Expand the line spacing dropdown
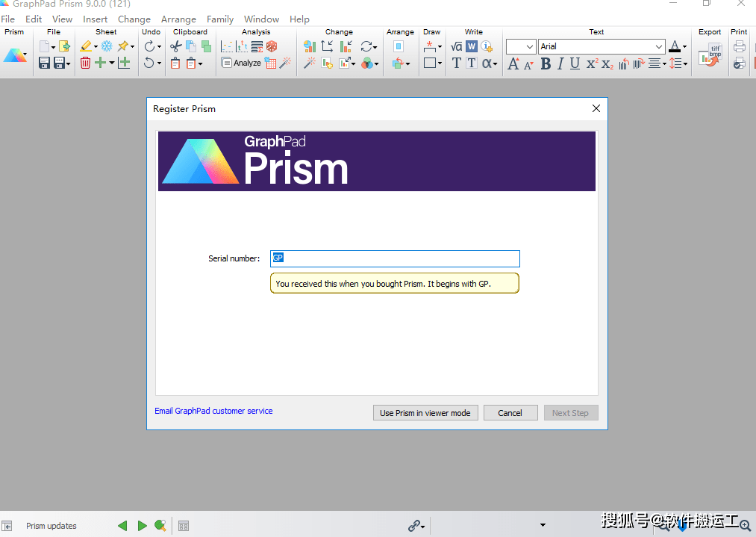The height and width of the screenshot is (537, 756). [x=685, y=63]
